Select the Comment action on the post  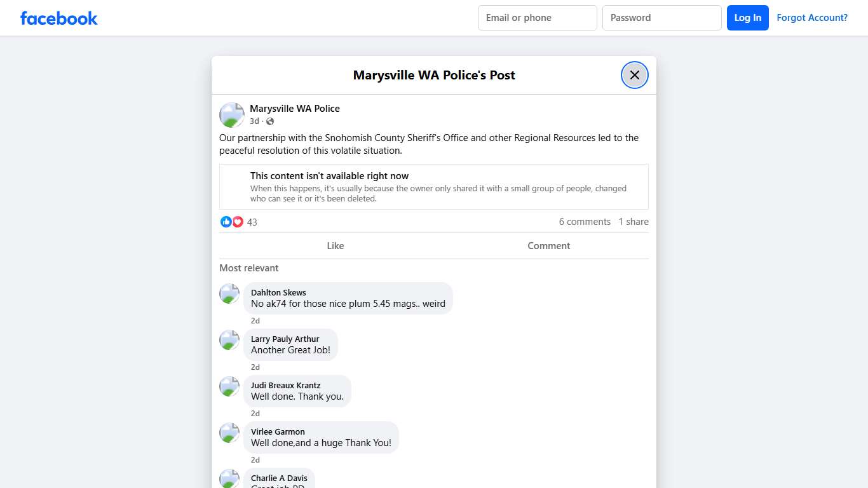(548, 246)
